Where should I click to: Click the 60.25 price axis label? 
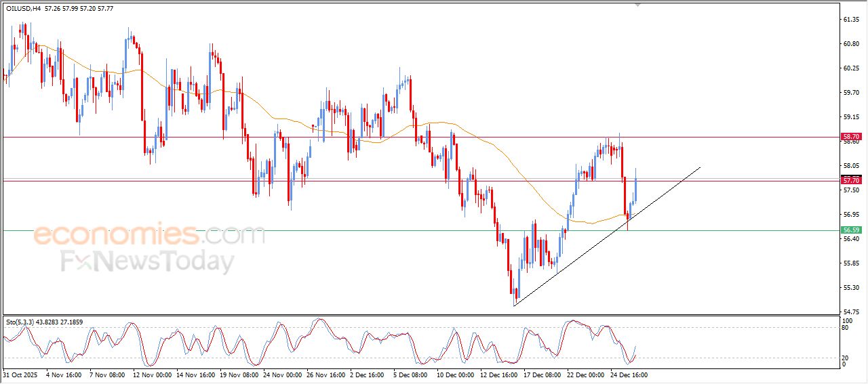click(850, 68)
